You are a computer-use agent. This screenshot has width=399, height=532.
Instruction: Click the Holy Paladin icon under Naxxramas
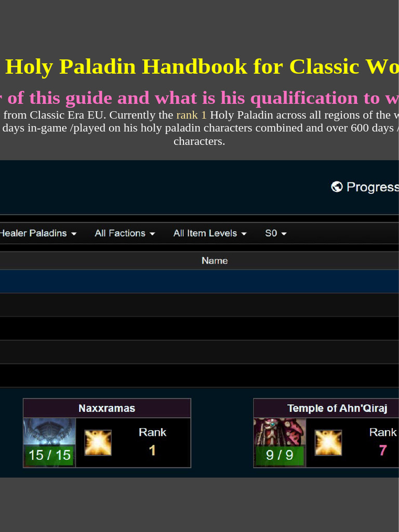pyautogui.click(x=98, y=443)
